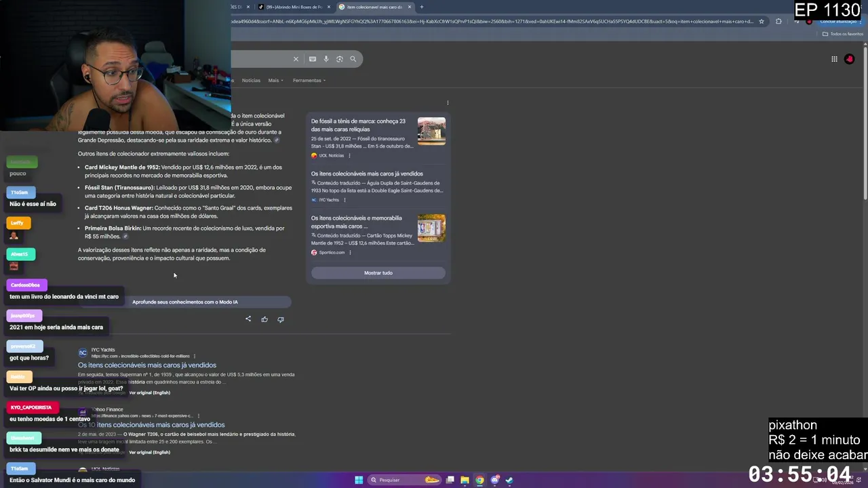
Task: Close the 'Abrindo Mini Boxes' tab
Action: point(329,7)
